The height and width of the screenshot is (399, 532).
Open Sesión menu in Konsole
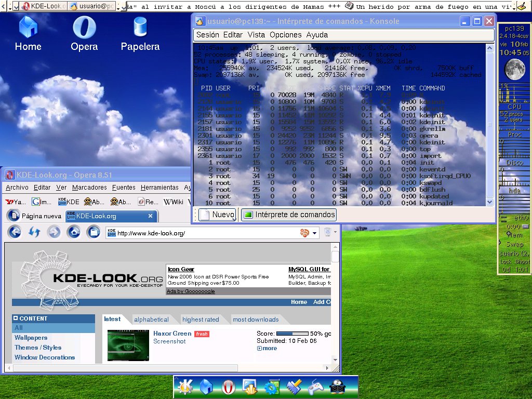pos(208,35)
